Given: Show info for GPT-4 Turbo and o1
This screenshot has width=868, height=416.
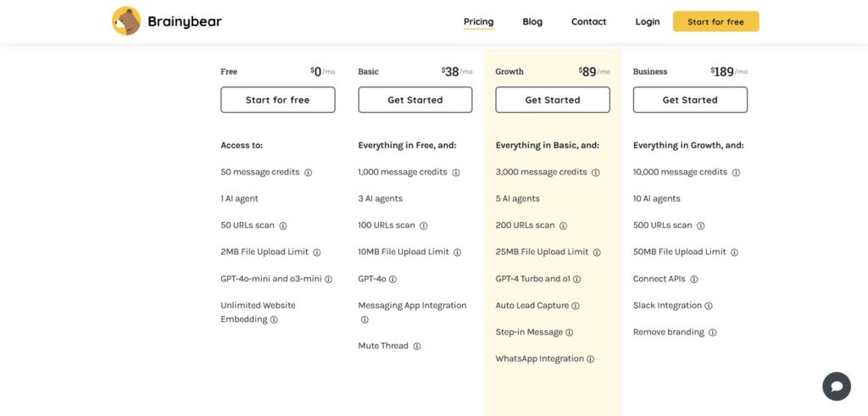Looking at the screenshot, I should tap(576, 280).
